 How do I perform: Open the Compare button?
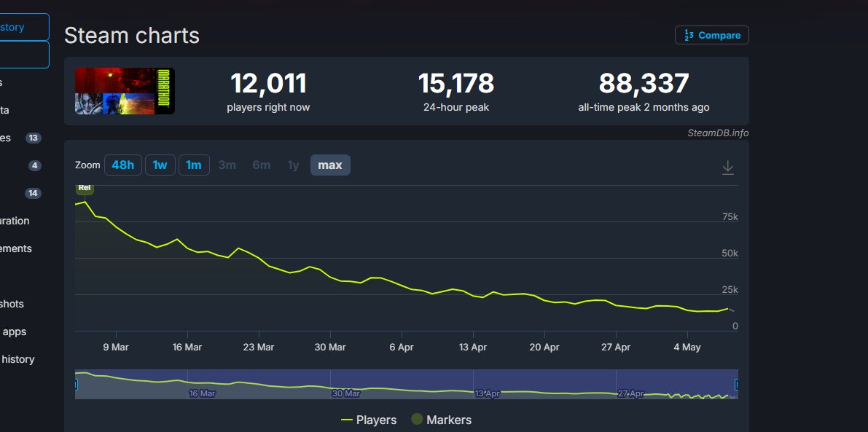click(712, 35)
